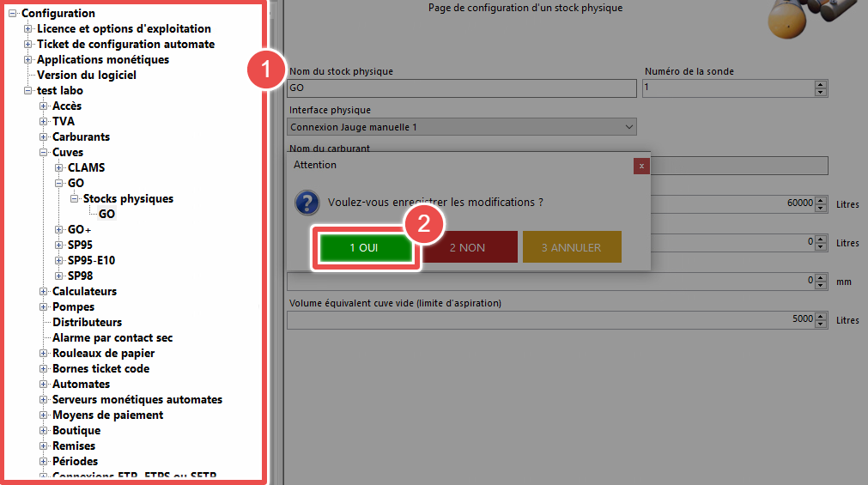Click the Nom du stock physique field

coord(461,88)
